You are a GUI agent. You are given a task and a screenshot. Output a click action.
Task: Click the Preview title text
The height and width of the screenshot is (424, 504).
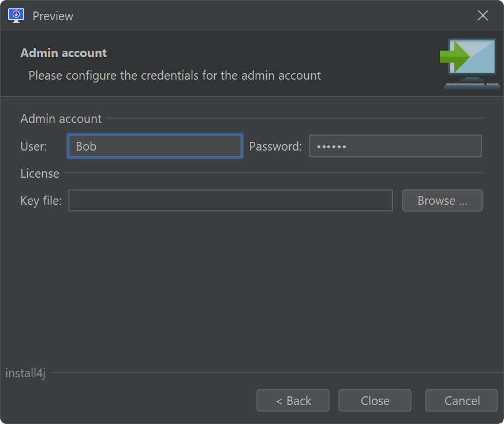click(x=53, y=16)
